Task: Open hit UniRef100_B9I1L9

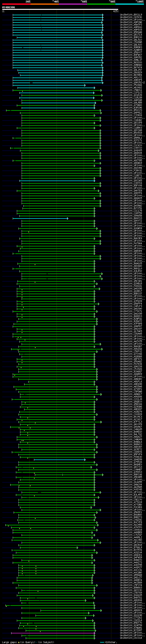Action: (x=131, y=15)
